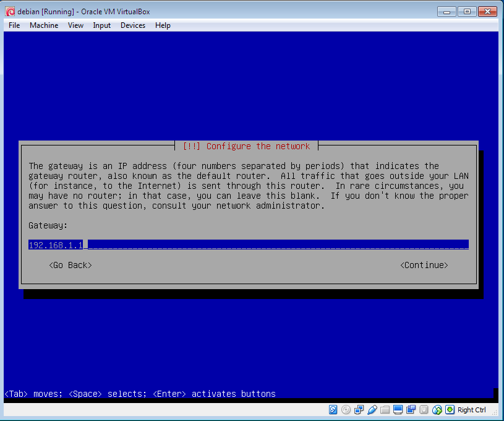Open the Devices menu
504x421 pixels.
pos(133,25)
